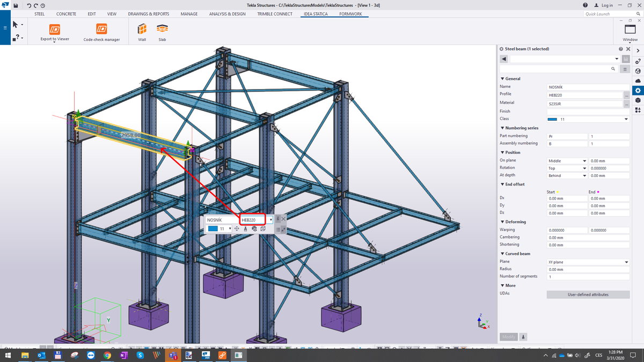The image size is (644, 362).
Task: Select the Wall formwork tool
Action: [x=141, y=31]
